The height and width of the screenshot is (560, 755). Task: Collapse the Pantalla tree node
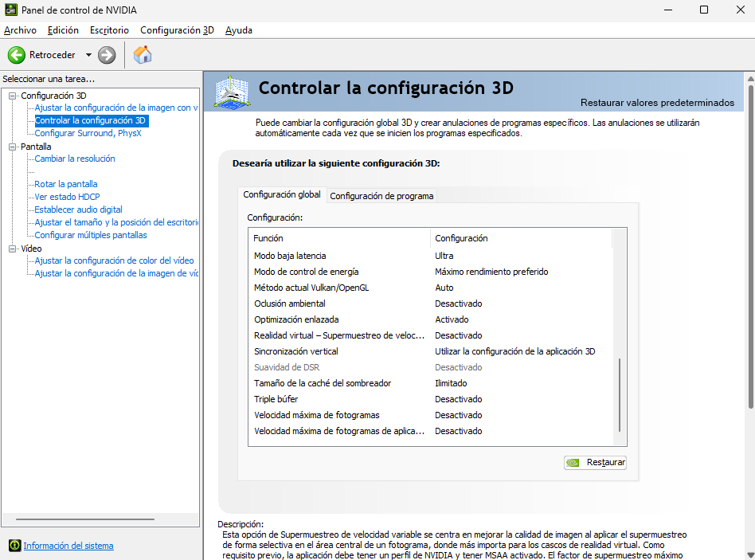[x=13, y=147]
